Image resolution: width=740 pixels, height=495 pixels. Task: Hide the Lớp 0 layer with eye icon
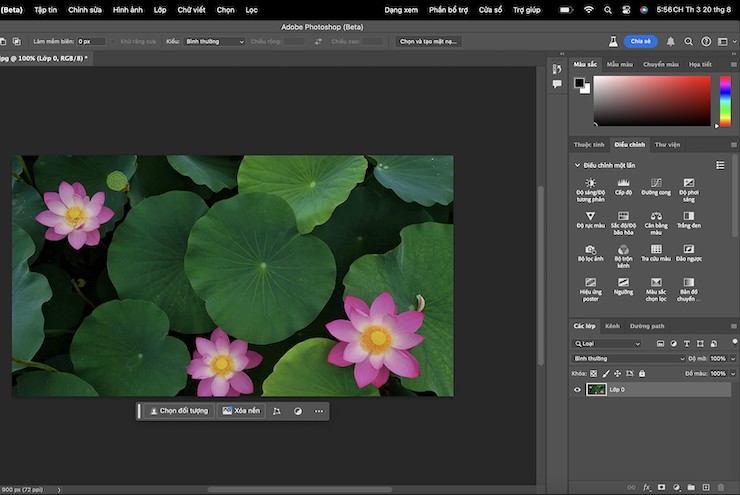577,389
